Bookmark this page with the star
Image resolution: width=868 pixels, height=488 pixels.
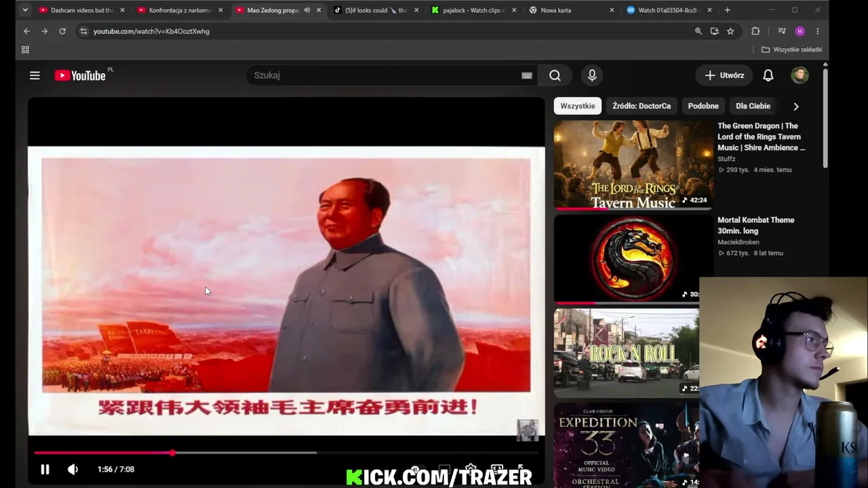[x=730, y=31]
